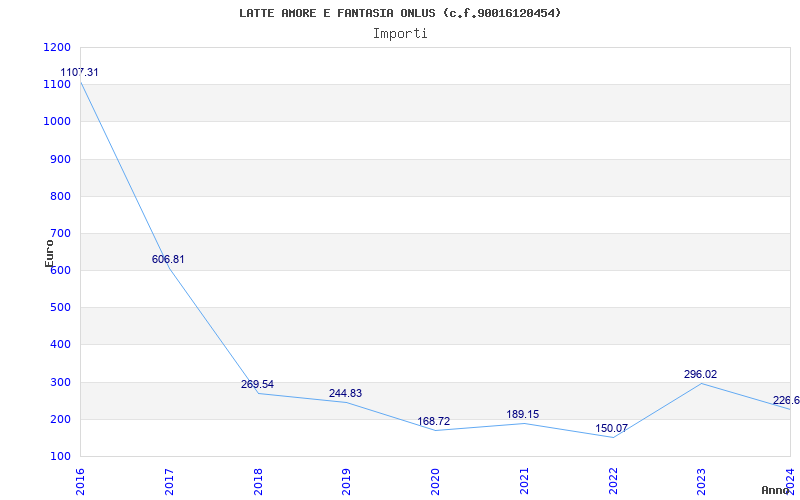The height and width of the screenshot is (500, 800).
Task: Click the y-axis tick value 500
Action: coord(61,308)
